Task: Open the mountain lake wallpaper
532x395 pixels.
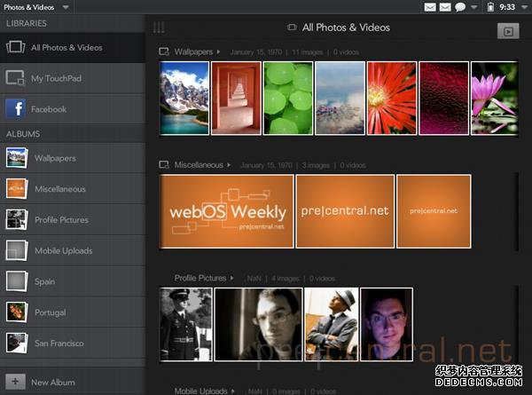Action: (x=184, y=99)
